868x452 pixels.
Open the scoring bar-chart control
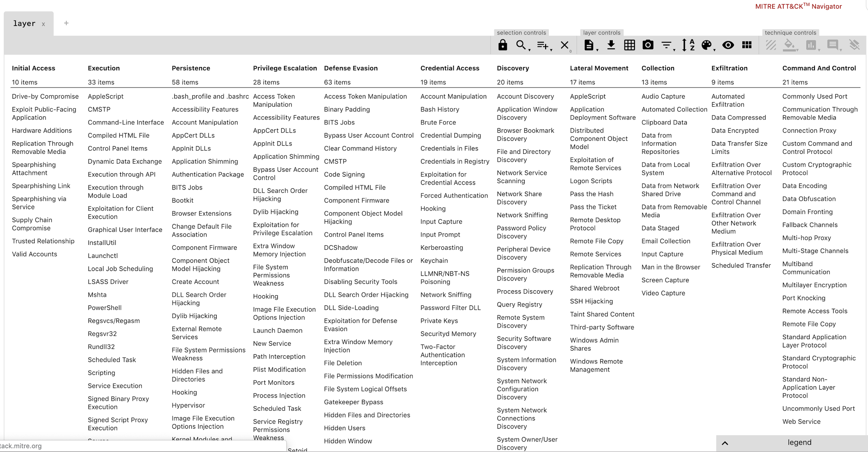point(811,45)
